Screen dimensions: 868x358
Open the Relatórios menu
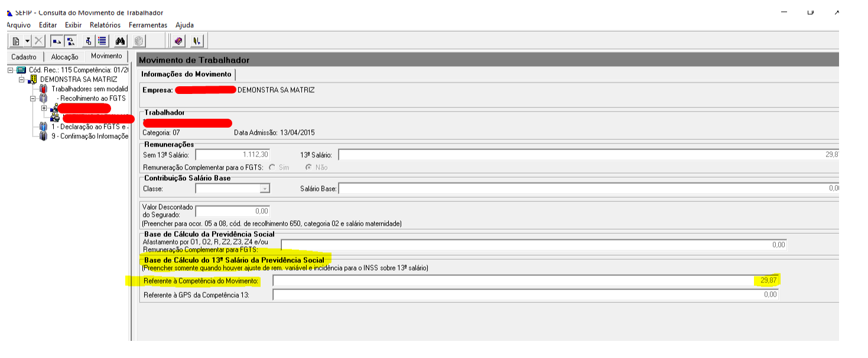point(105,25)
